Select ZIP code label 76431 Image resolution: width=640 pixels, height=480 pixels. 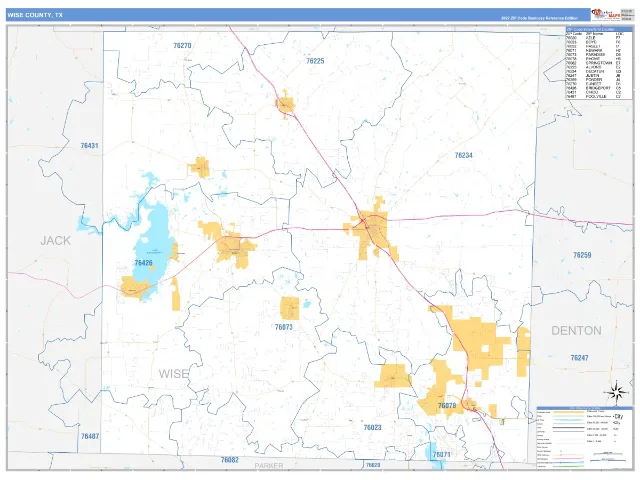tap(89, 145)
